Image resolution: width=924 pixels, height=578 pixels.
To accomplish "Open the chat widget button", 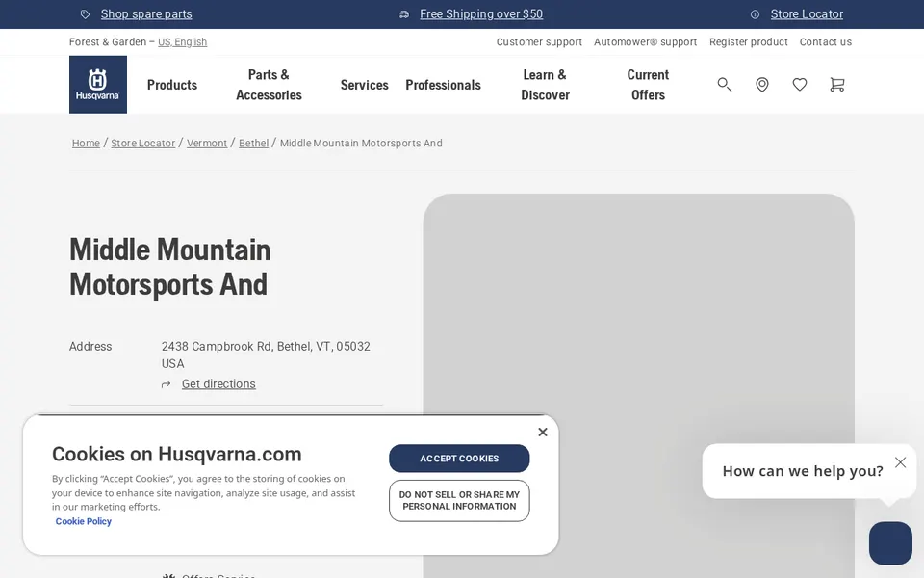I will click(890, 543).
